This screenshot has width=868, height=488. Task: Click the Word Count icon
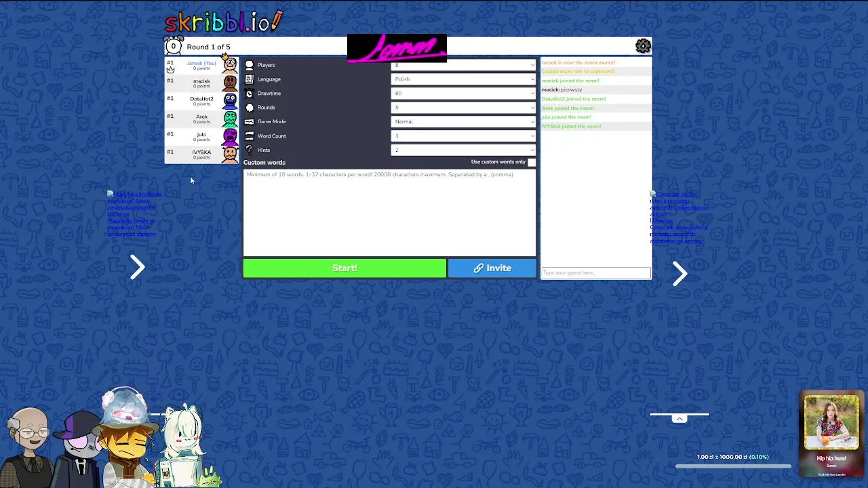[x=249, y=136]
